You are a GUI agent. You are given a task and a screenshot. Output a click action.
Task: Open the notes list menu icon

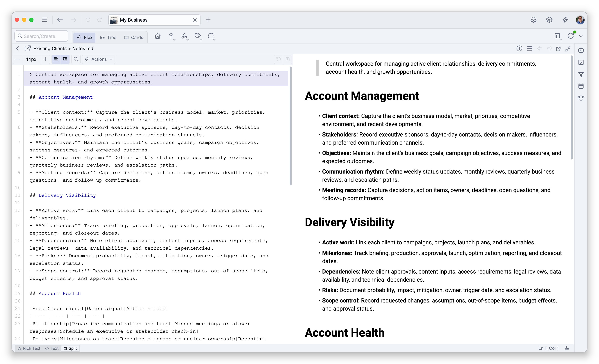pos(530,49)
